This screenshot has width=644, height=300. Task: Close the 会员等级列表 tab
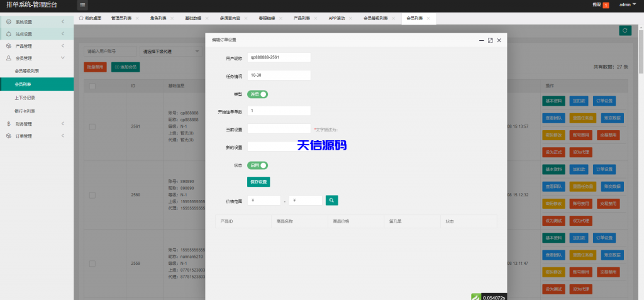pyautogui.click(x=394, y=18)
